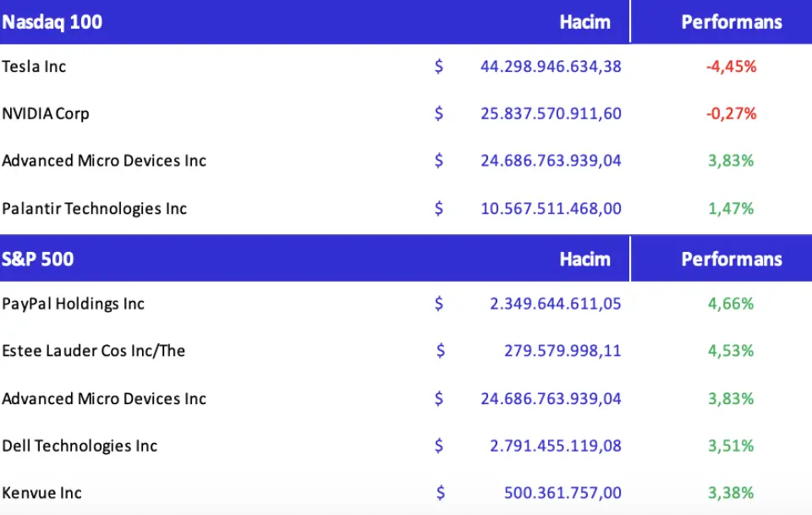Click Hacim column header in Nasdaq 100 section
The image size is (812, 515).
(x=584, y=22)
